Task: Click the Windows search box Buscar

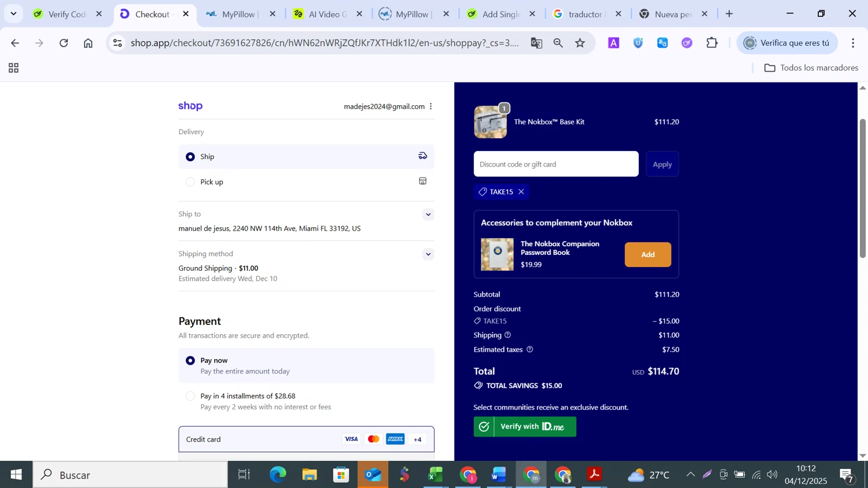Action: pos(130,475)
